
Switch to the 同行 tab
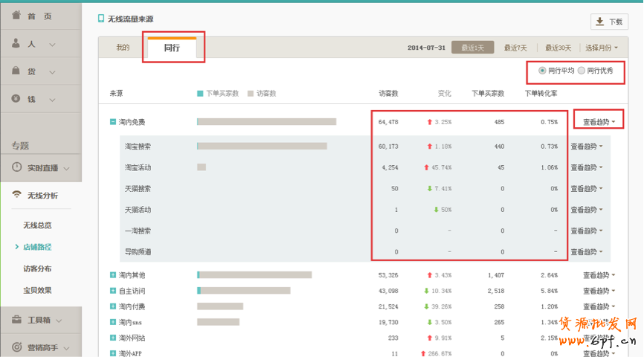click(172, 48)
